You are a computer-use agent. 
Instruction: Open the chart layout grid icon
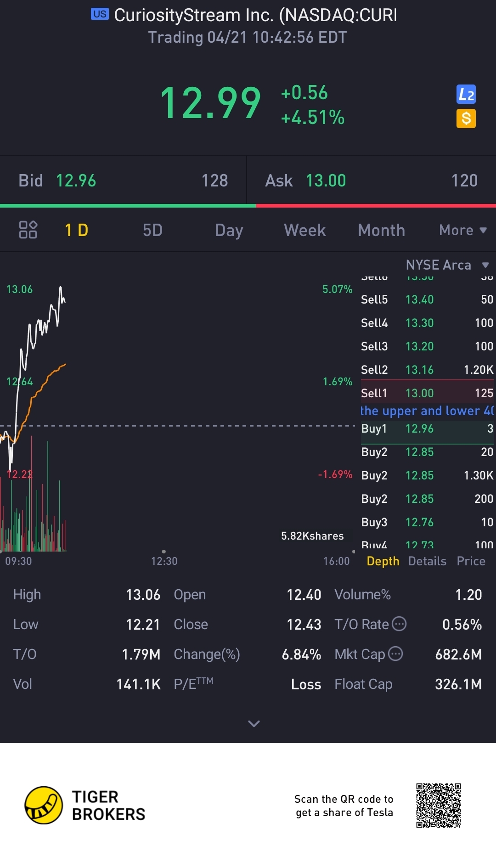[x=28, y=230]
